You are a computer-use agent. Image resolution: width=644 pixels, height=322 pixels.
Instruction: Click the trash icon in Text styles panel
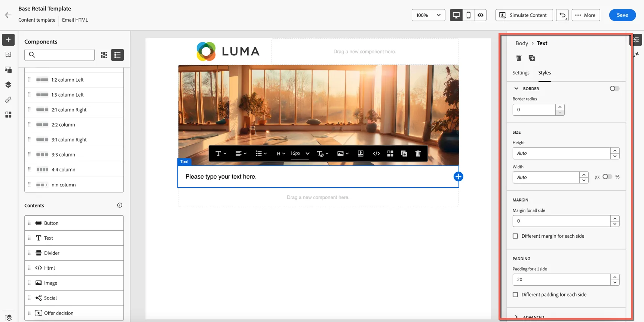tap(519, 58)
